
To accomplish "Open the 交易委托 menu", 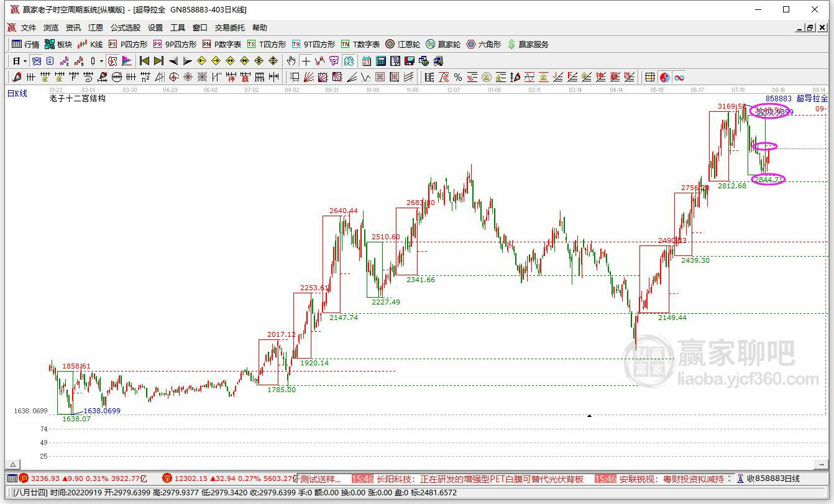I will coord(230,27).
